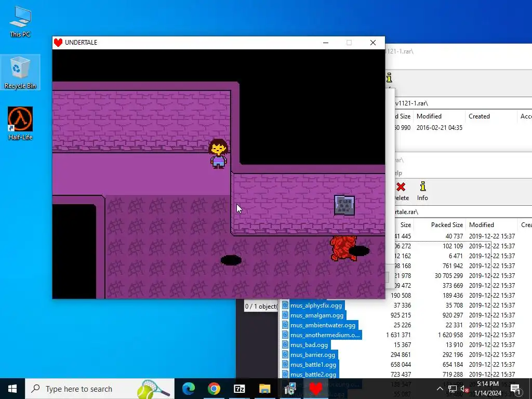The width and height of the screenshot is (532, 399).
Task: Click the Type here to search box
Action: pyautogui.click(x=100, y=389)
